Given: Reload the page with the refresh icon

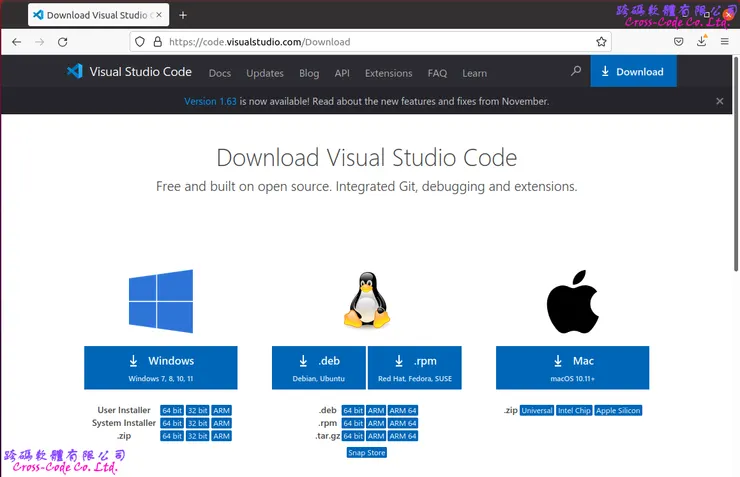Looking at the screenshot, I should coord(63,42).
